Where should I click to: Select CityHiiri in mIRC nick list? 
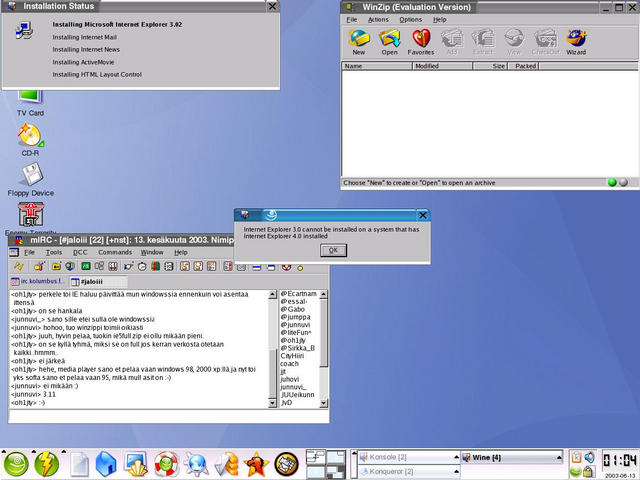click(x=292, y=356)
